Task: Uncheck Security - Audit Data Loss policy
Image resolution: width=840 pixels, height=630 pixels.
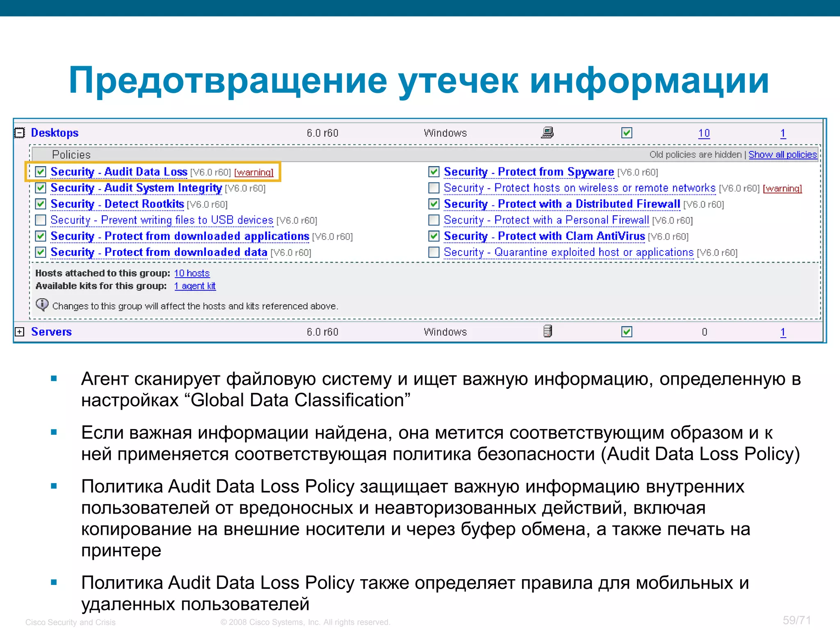Action: pyautogui.click(x=40, y=172)
